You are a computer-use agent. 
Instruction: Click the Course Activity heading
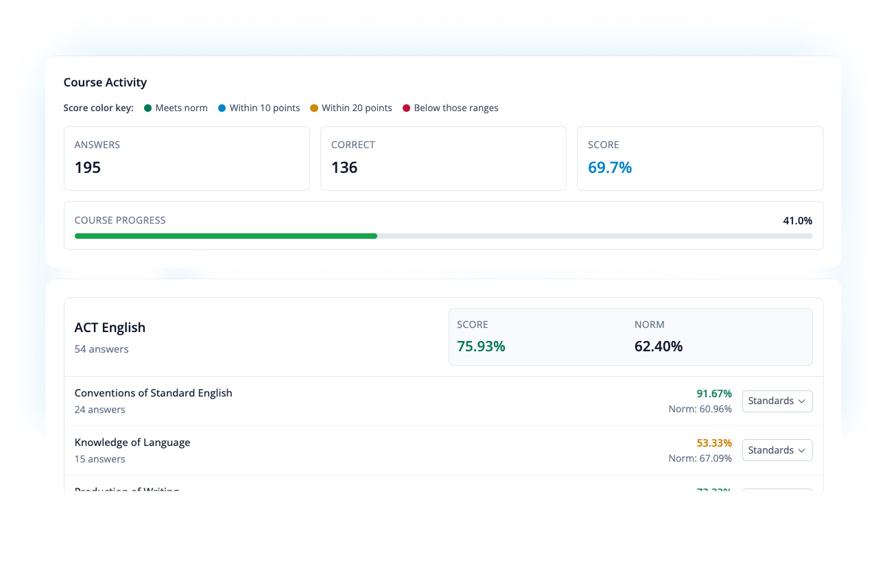point(105,82)
